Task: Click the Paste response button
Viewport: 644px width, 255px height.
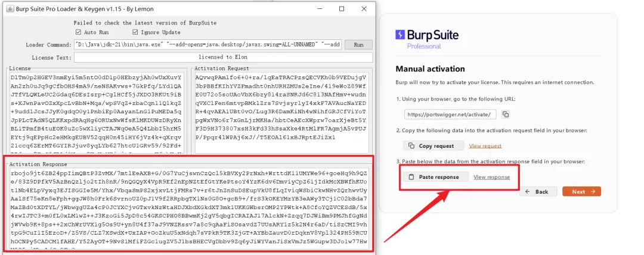Action: click(x=436, y=177)
